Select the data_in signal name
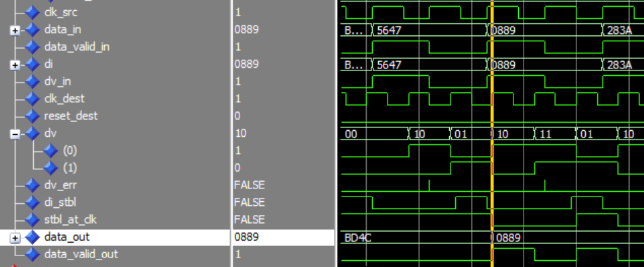The height and width of the screenshot is (267, 644). point(62,30)
